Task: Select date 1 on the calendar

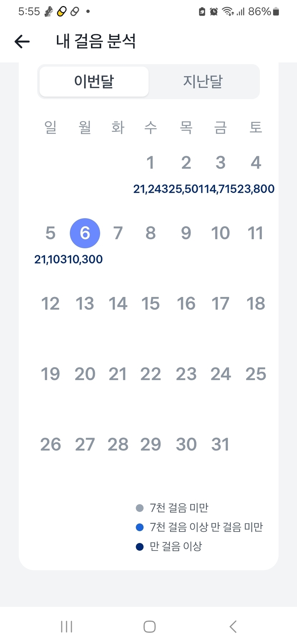Action: 150,163
